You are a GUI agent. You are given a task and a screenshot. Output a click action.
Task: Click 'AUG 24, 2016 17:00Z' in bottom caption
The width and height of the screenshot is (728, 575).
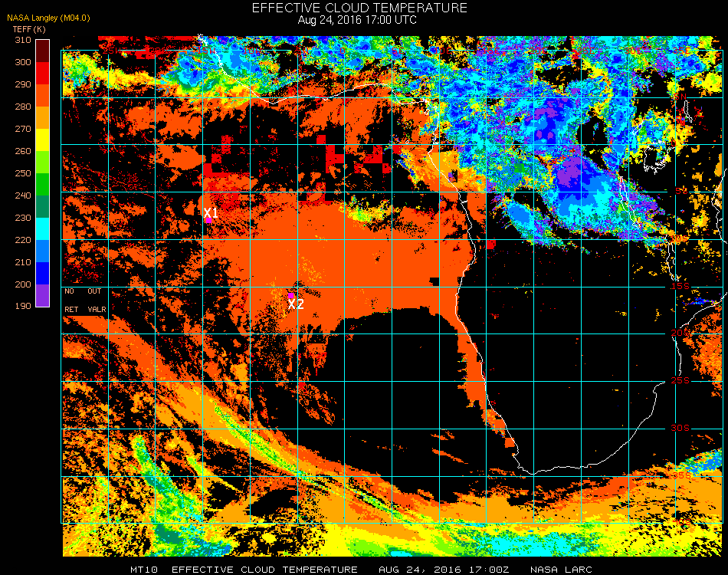(444, 570)
